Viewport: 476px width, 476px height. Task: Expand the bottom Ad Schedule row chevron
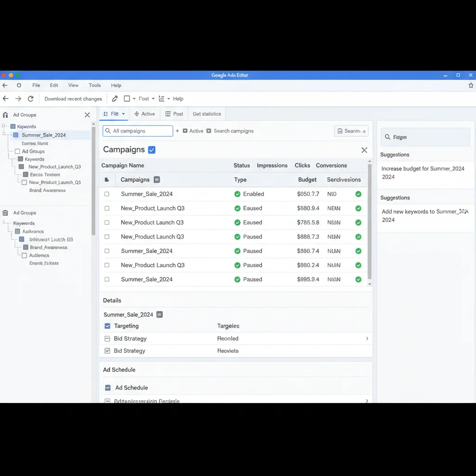[x=367, y=401]
